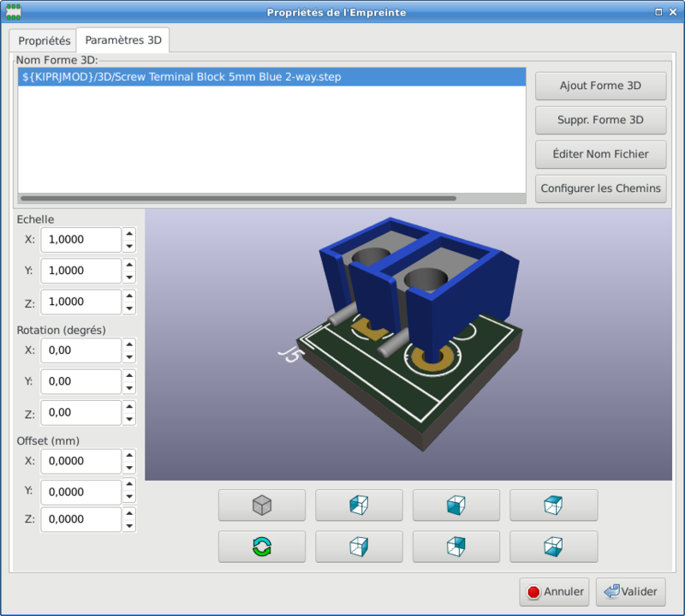
Task: Increase Rotation Y with the up arrow
Action: tap(129, 375)
